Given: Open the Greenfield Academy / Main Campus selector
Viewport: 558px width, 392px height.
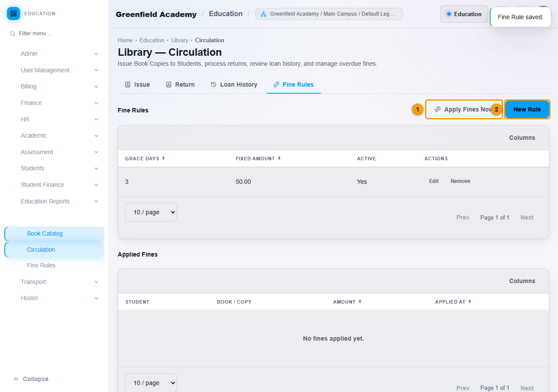Looking at the screenshot, I should tap(329, 14).
